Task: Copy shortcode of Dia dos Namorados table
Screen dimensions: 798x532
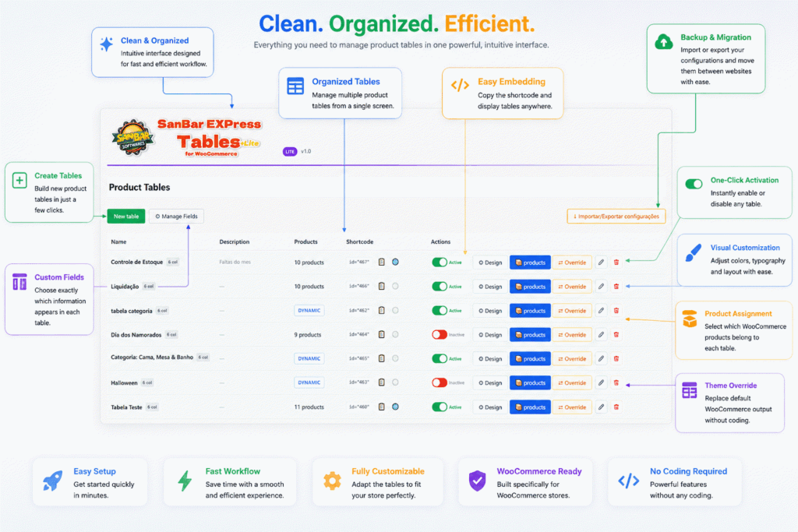Action: [381, 335]
